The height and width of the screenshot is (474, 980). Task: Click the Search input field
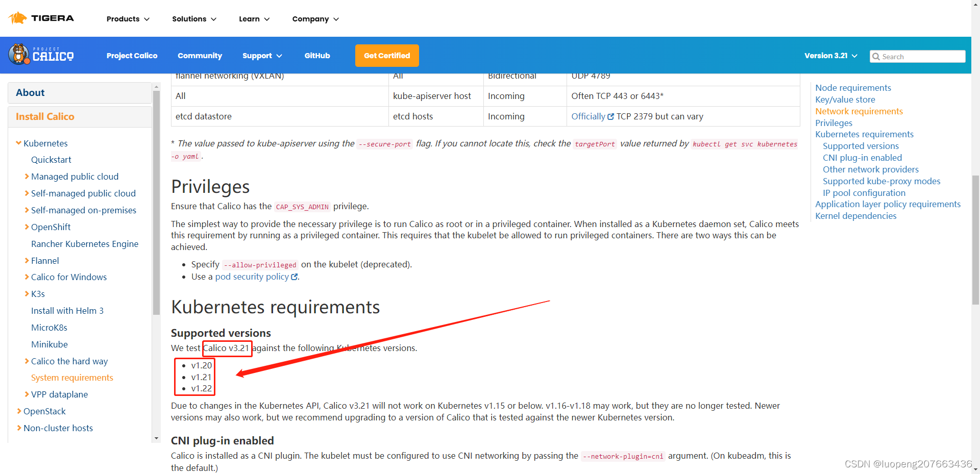coord(917,57)
